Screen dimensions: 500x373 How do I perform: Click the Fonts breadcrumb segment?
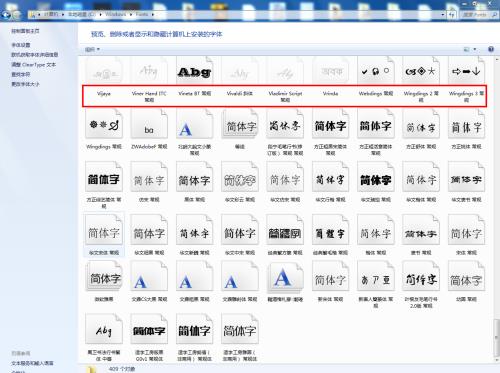point(142,14)
